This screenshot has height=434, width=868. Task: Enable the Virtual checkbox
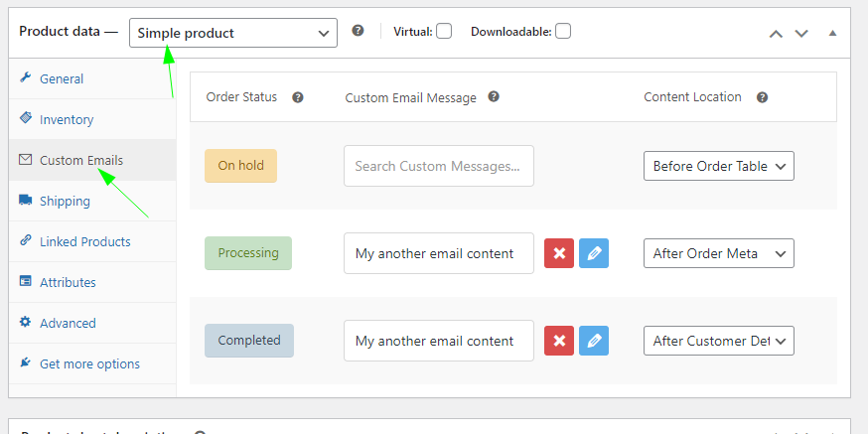click(444, 32)
